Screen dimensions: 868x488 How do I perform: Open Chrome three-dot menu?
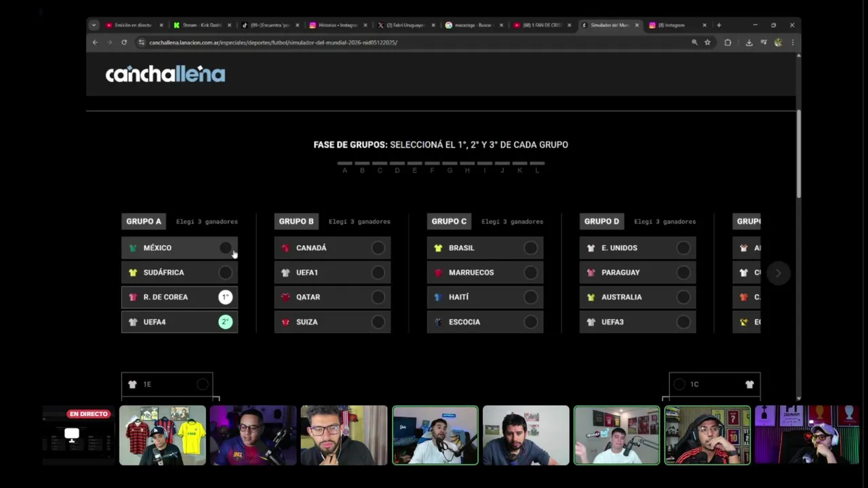(x=792, y=42)
